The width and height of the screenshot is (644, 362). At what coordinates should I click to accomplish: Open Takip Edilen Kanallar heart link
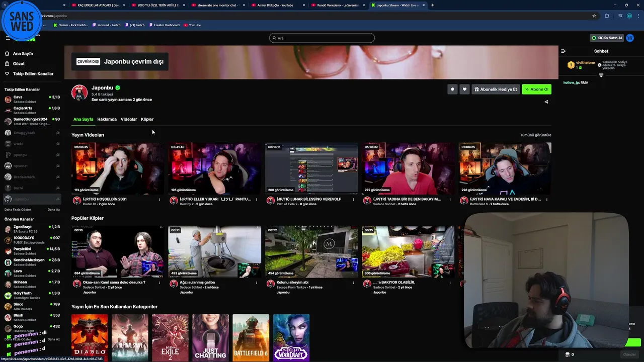[x=33, y=74]
